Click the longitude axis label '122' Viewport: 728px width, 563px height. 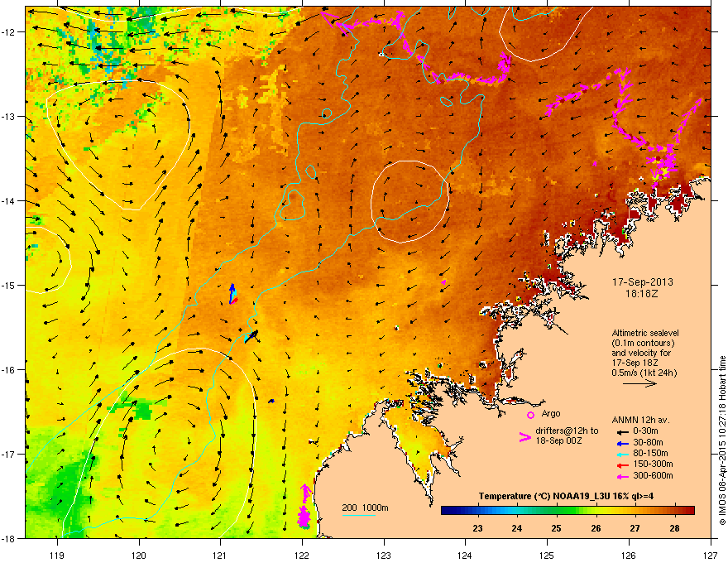(x=302, y=555)
